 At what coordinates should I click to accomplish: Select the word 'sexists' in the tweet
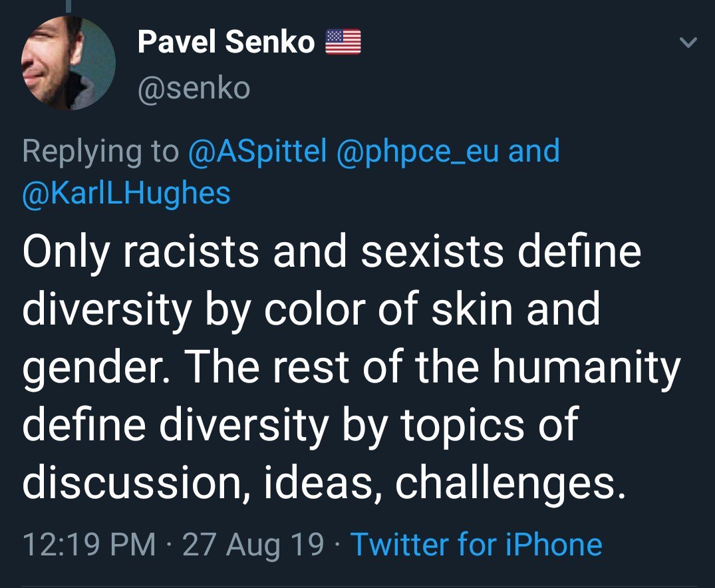click(x=432, y=251)
